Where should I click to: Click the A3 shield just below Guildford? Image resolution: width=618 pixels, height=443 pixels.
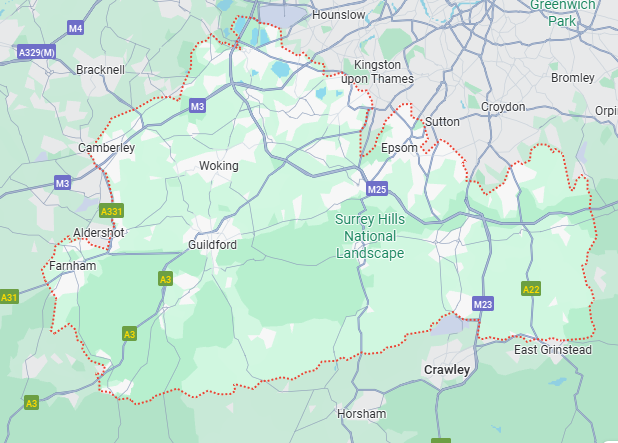click(x=166, y=279)
